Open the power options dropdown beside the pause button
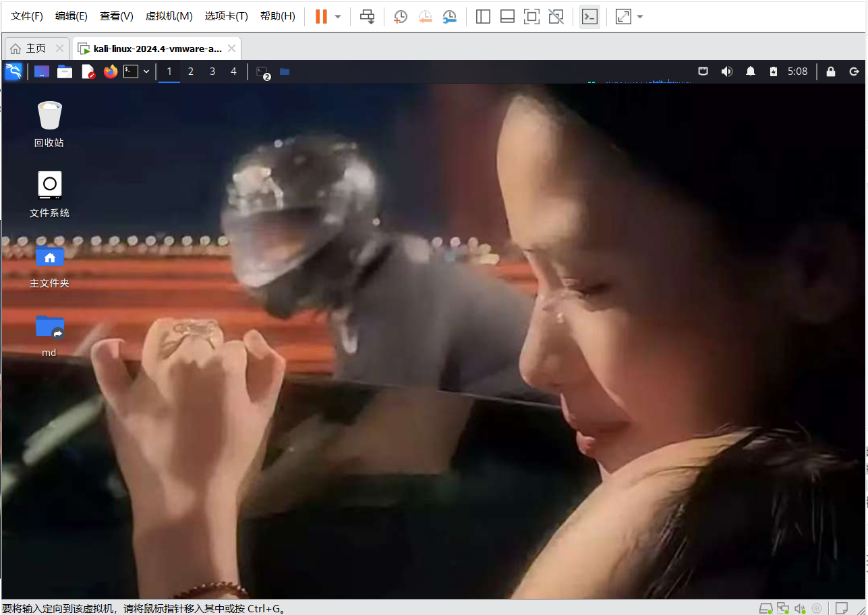This screenshot has width=868, height=615. pyautogui.click(x=338, y=16)
